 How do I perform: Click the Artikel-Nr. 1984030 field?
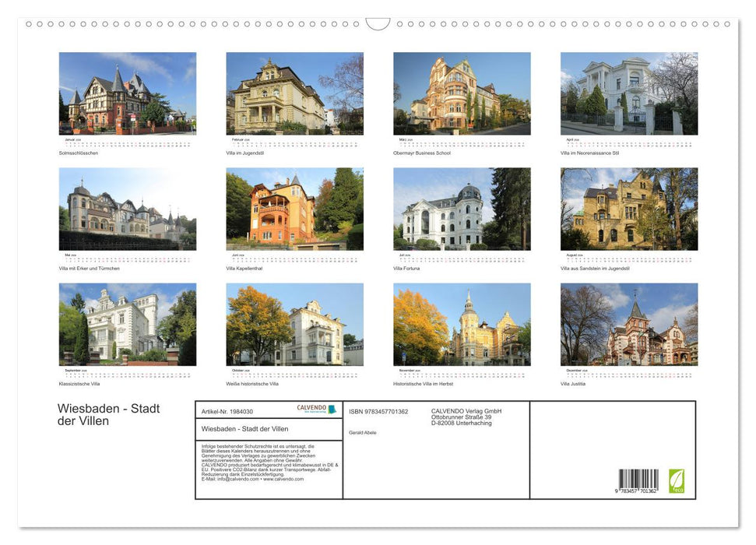[227, 411]
